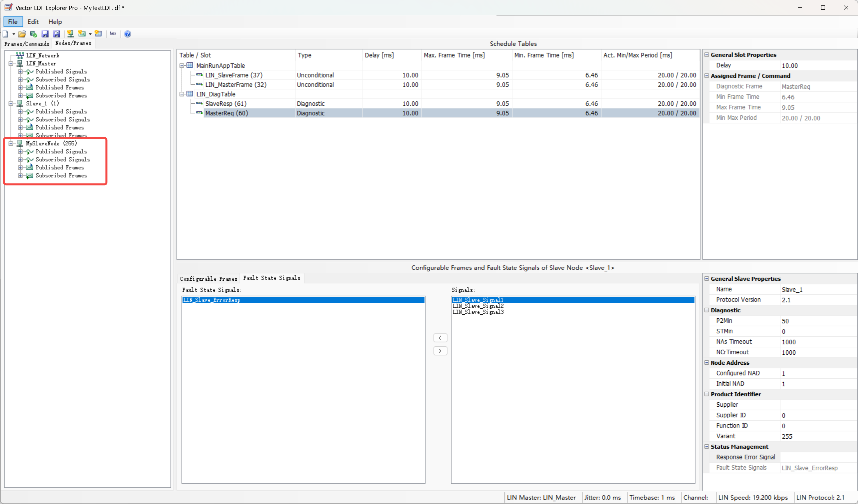The image size is (858, 504).
Task: Toggle hex display mode in toolbar
Action: click(x=113, y=33)
